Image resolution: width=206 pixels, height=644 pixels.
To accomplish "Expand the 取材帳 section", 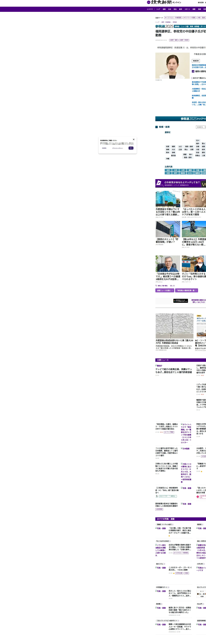I will tap(159, 604).
